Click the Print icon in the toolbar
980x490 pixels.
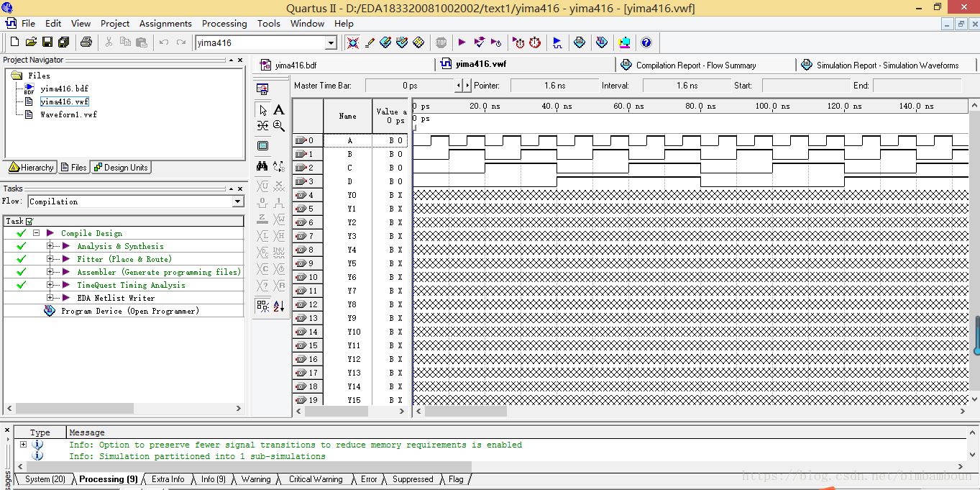click(86, 42)
